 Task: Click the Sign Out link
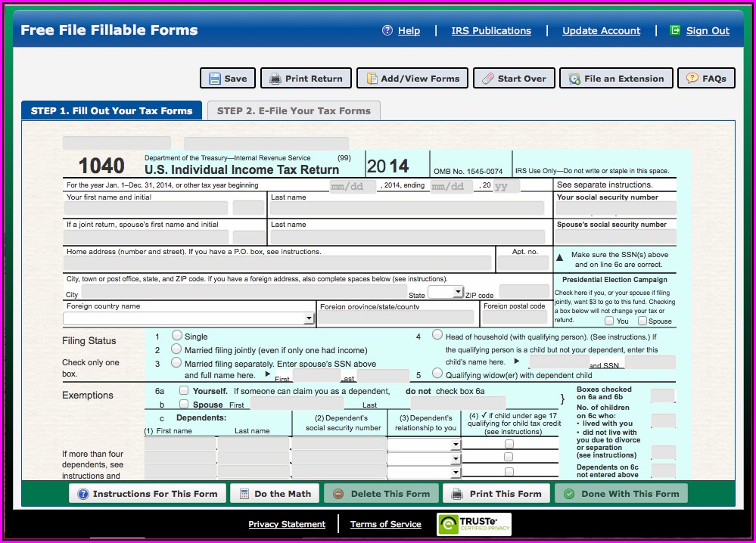708,31
